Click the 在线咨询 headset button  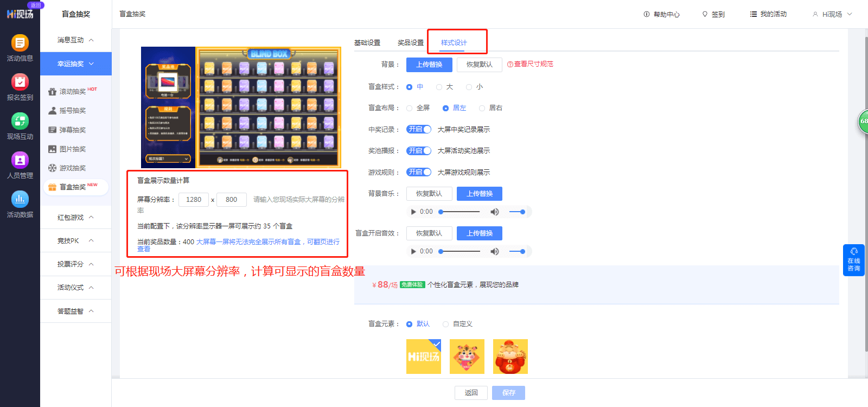coord(854,260)
